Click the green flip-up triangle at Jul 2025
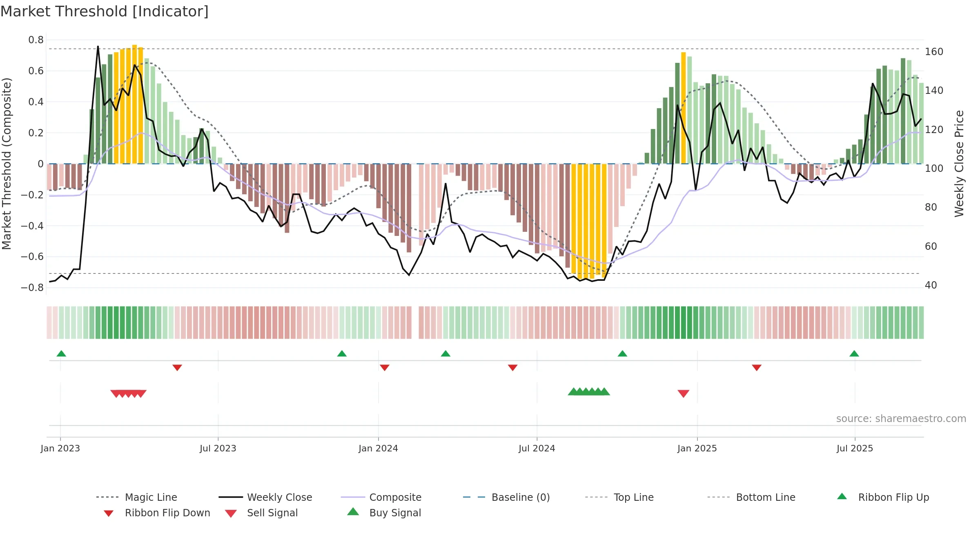This screenshot has width=980, height=551. pyautogui.click(x=854, y=353)
